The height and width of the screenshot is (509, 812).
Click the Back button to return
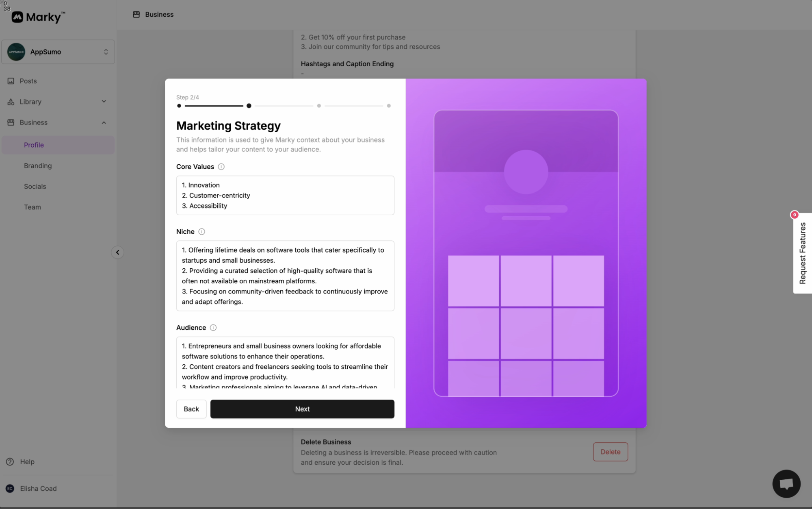pyautogui.click(x=191, y=409)
